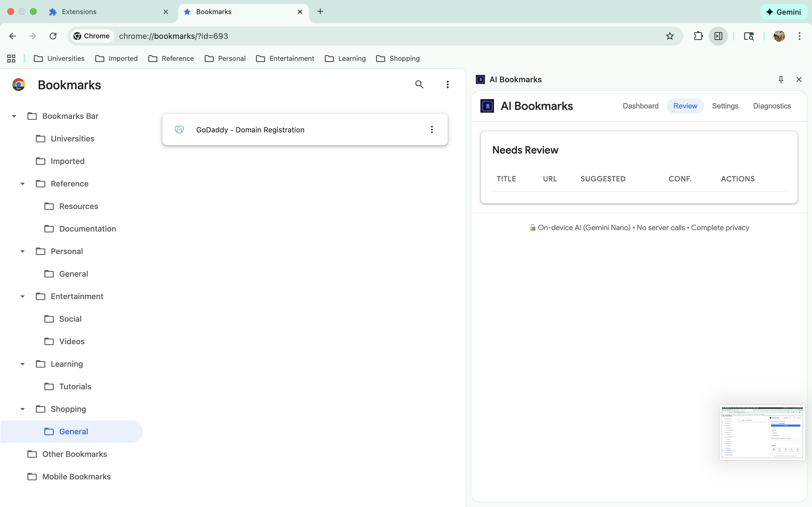Open the Settings tab in AI Bookmarks

(725, 106)
